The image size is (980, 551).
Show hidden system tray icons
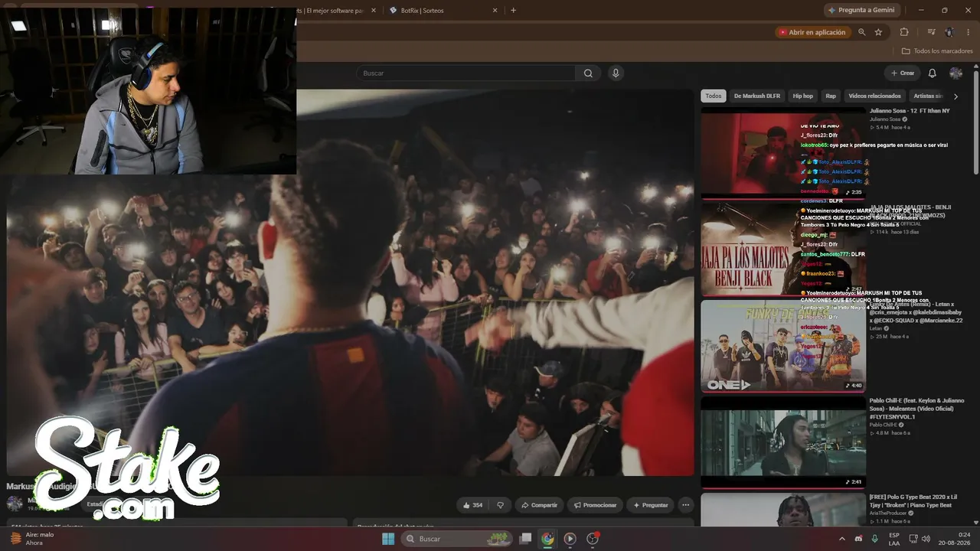tap(842, 539)
